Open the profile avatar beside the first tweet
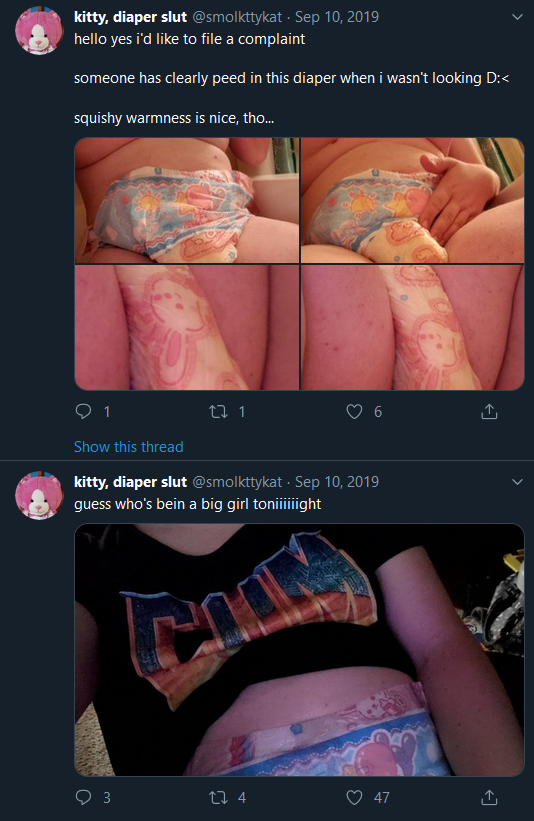The height and width of the screenshot is (821, 534). [38, 30]
